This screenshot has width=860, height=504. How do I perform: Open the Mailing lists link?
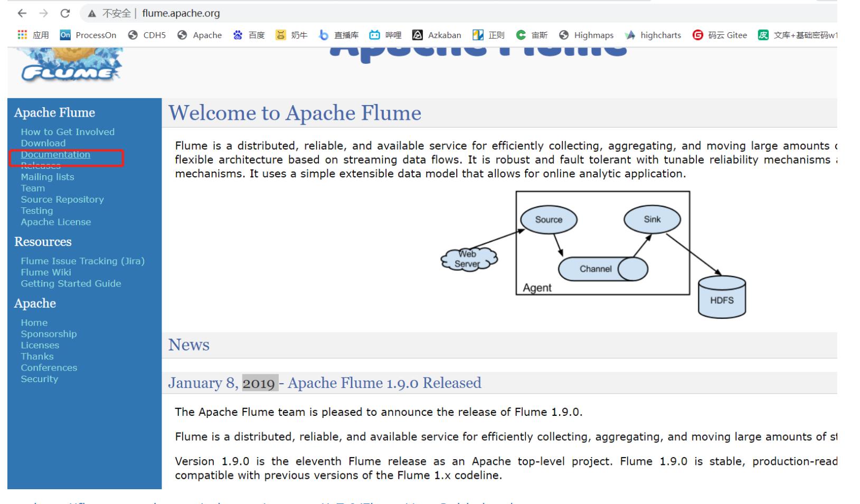48,177
